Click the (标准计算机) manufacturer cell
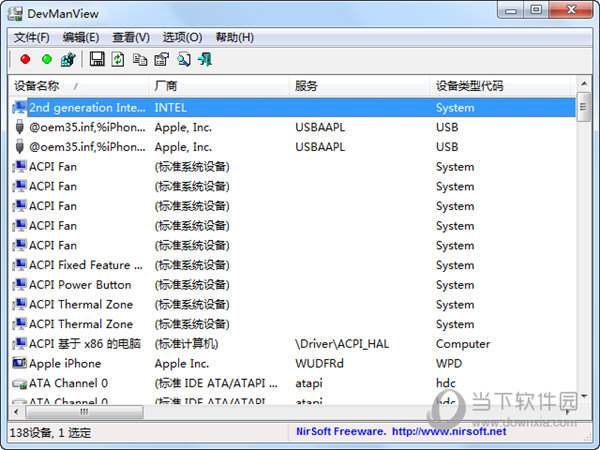The height and width of the screenshot is (450, 600). (x=186, y=344)
